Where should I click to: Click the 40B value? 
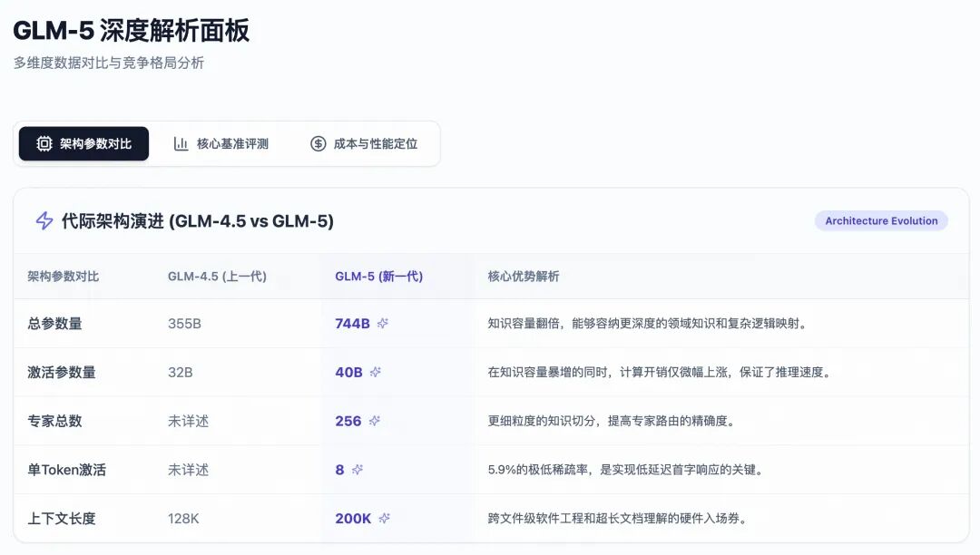(348, 372)
